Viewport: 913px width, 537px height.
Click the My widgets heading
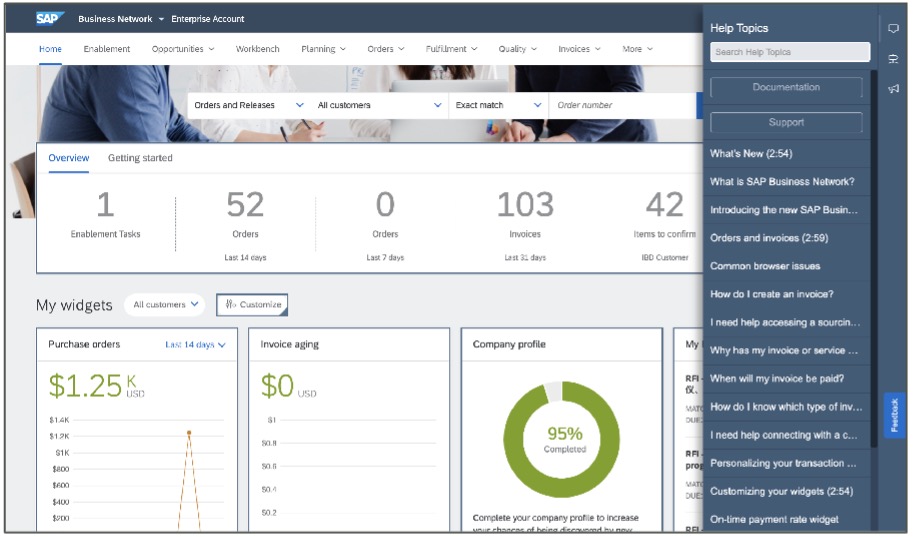click(74, 305)
